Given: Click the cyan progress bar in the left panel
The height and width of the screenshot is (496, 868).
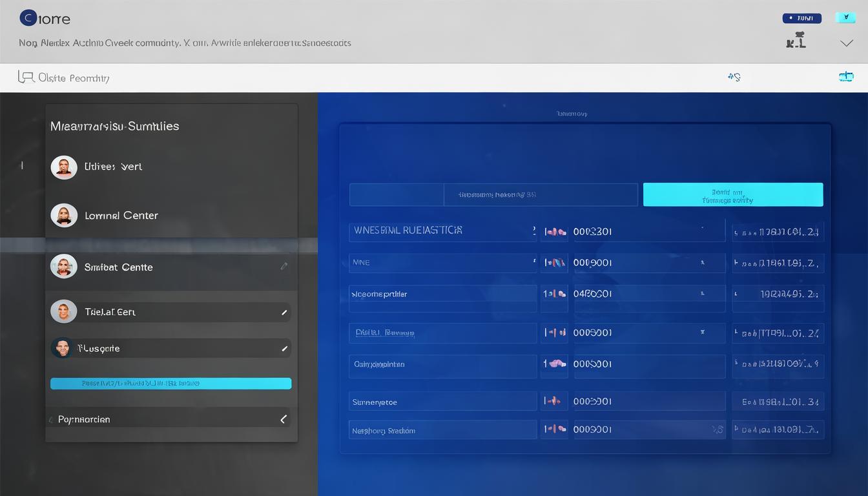Looking at the screenshot, I should (x=171, y=384).
